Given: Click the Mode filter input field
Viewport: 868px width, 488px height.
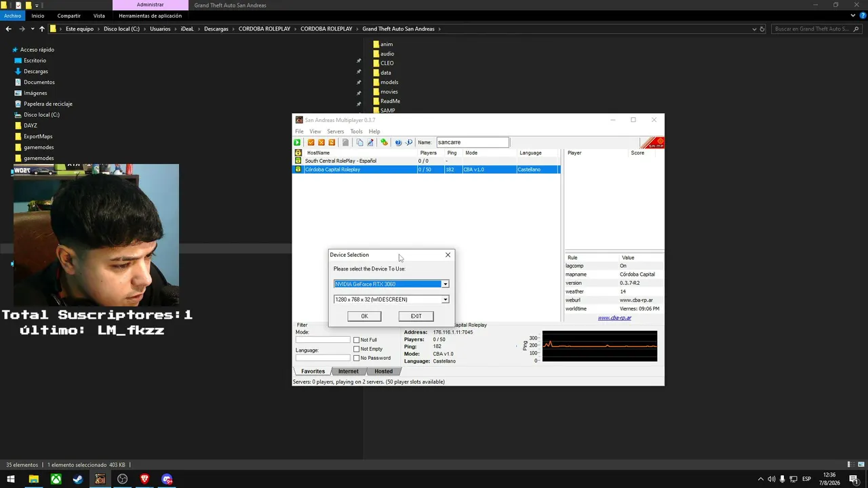Looking at the screenshot, I should pyautogui.click(x=323, y=340).
